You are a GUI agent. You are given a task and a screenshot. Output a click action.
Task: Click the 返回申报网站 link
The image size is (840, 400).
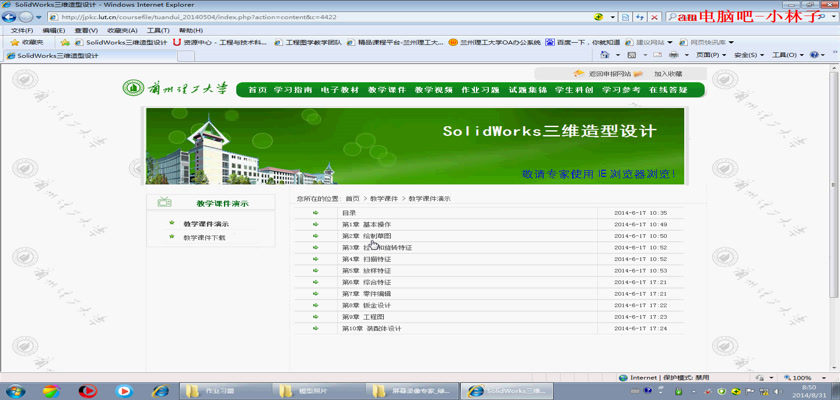(x=610, y=74)
